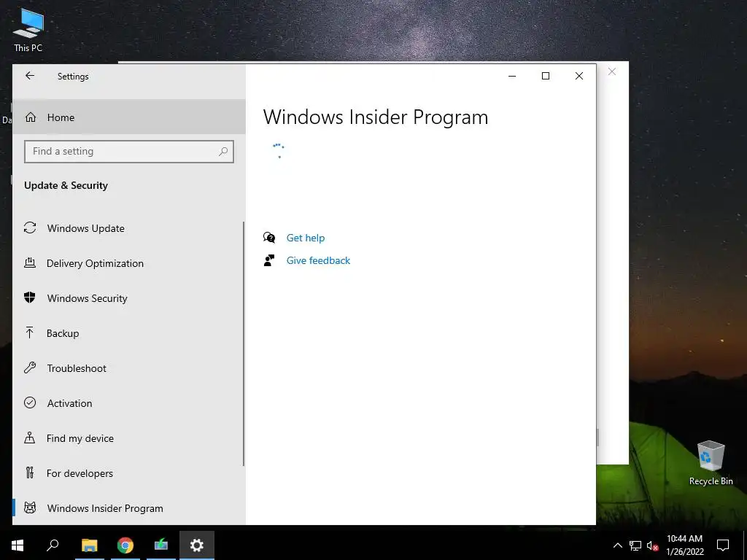This screenshot has height=560, width=747.
Task: Select Activation in sidebar
Action: 128,403
